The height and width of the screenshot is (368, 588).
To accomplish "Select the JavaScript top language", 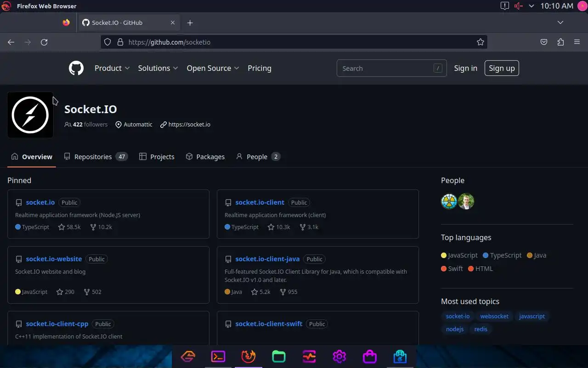I will (x=459, y=255).
